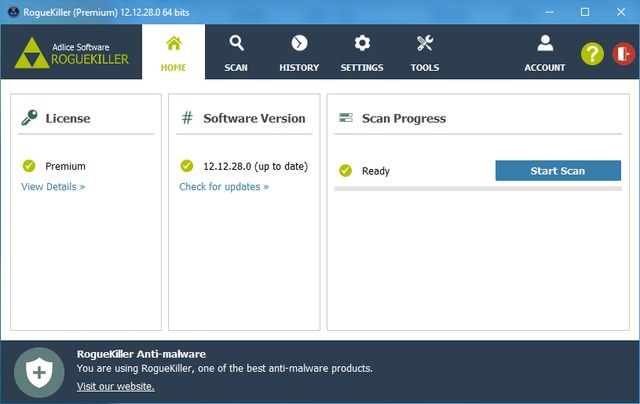Click the red exit door icon
This screenshot has height=404, width=640.
623,53
